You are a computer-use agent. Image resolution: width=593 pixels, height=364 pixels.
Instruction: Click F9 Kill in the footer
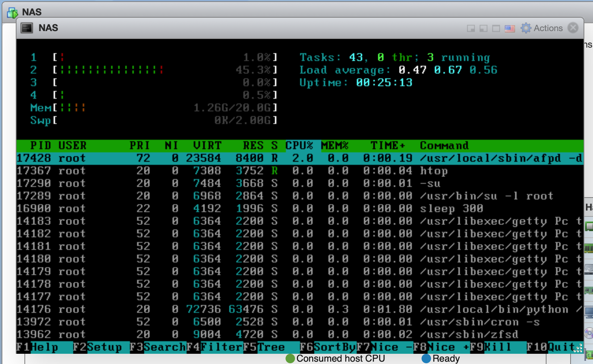tap(497, 347)
